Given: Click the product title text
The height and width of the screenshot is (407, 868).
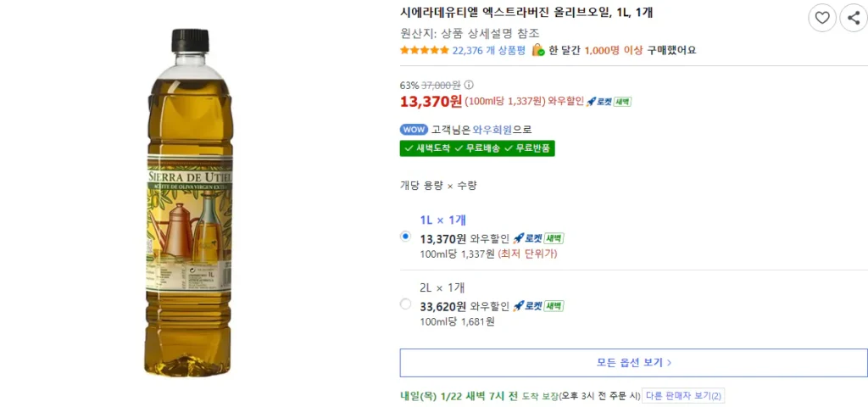Looking at the screenshot, I should 526,13.
